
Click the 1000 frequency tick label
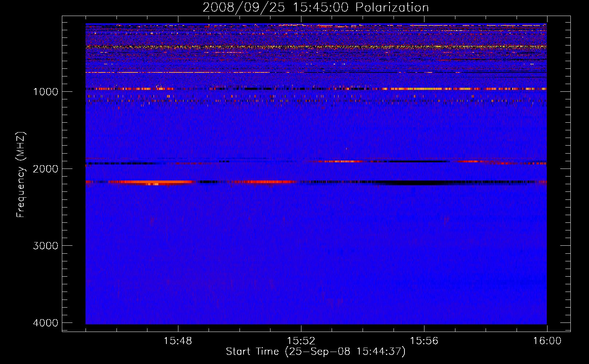coord(46,91)
